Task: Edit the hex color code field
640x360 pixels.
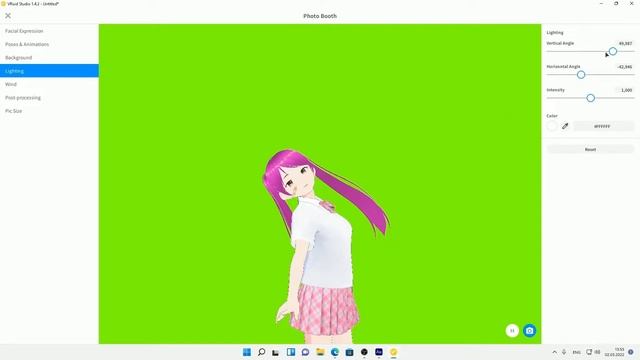Action: click(x=604, y=126)
